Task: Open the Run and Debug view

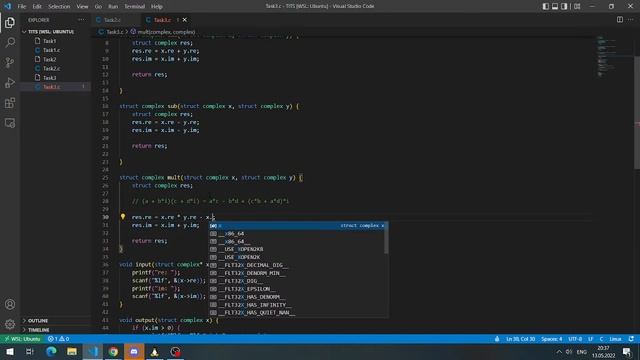Action: 10,82
